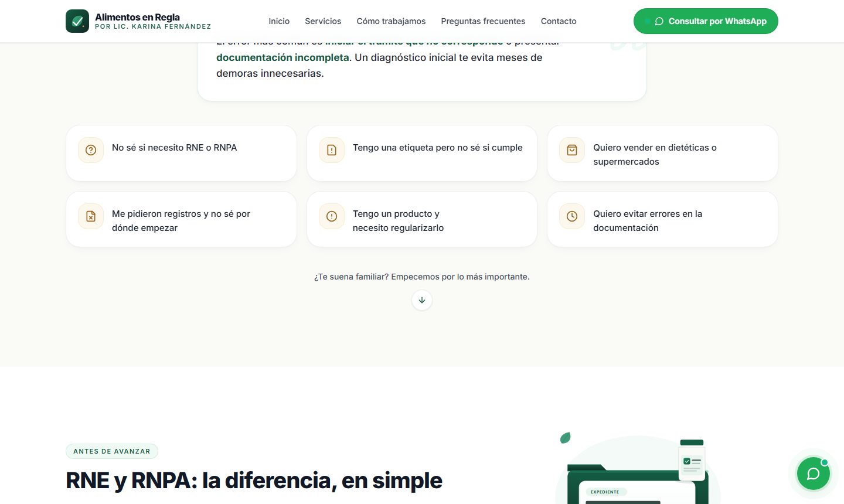Viewport: 844px width, 504px height.
Task: Click the 'documentación incompleta' highlighted text
Action: 283,57
